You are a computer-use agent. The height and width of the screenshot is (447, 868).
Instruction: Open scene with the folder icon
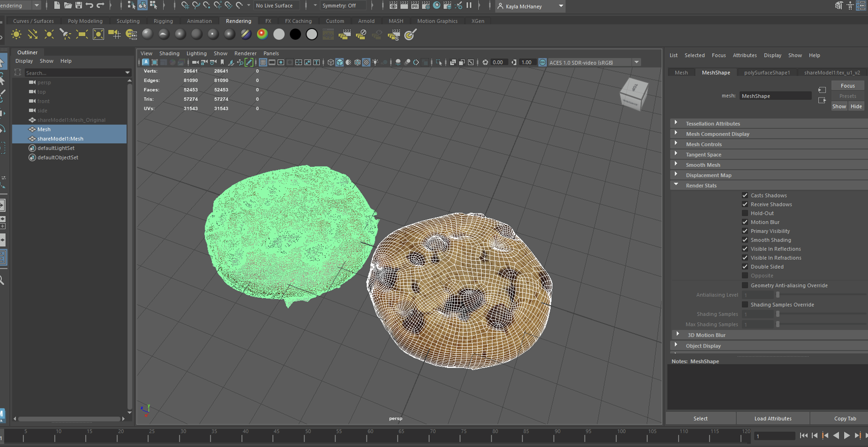pyautogui.click(x=68, y=5)
